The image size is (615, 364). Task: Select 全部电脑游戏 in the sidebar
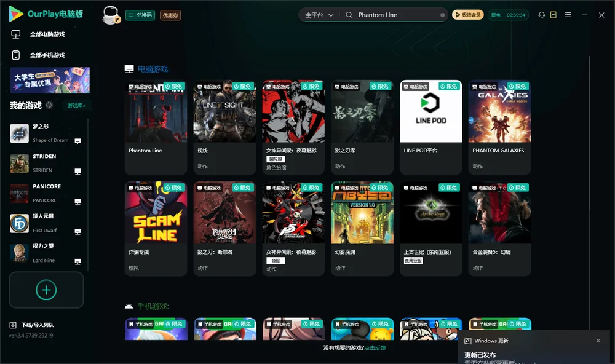47,34
